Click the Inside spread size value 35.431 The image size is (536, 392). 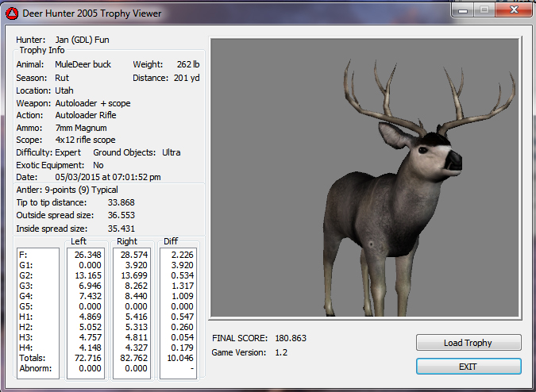click(121, 229)
